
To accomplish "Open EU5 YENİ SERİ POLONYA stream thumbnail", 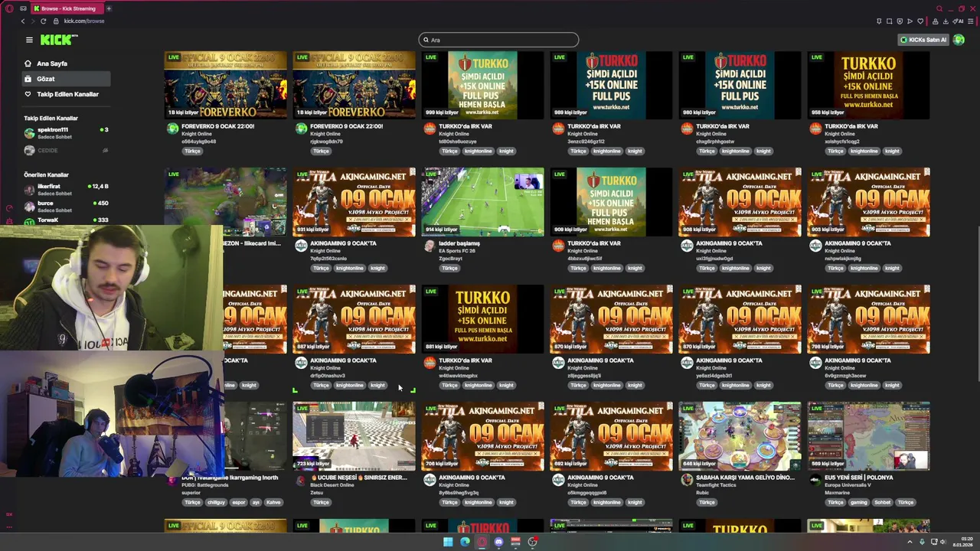I will pyautogui.click(x=869, y=436).
